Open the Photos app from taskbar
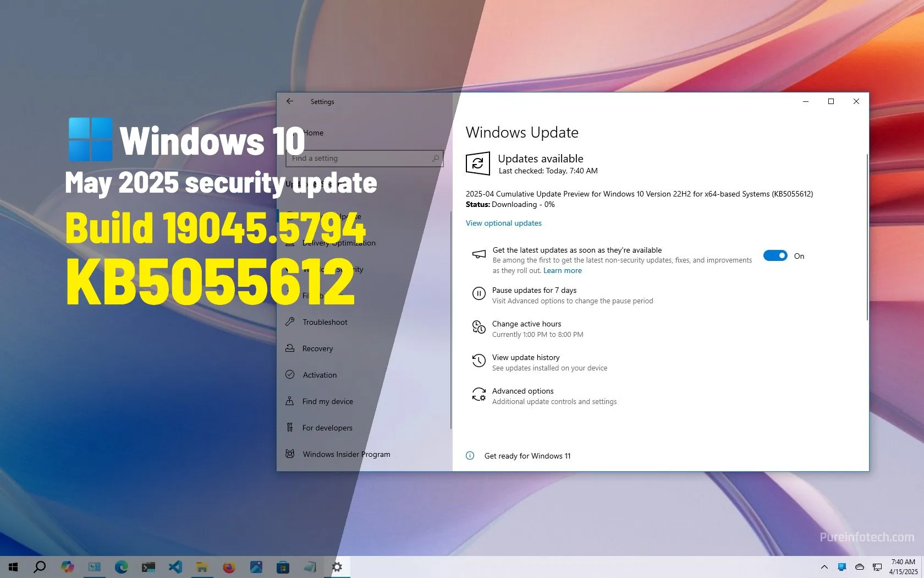Screen dimensions: 924x578 [x=256, y=567]
